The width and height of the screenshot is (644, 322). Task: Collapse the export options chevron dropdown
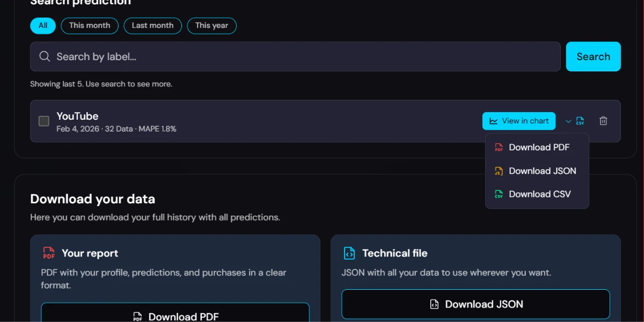coord(568,121)
